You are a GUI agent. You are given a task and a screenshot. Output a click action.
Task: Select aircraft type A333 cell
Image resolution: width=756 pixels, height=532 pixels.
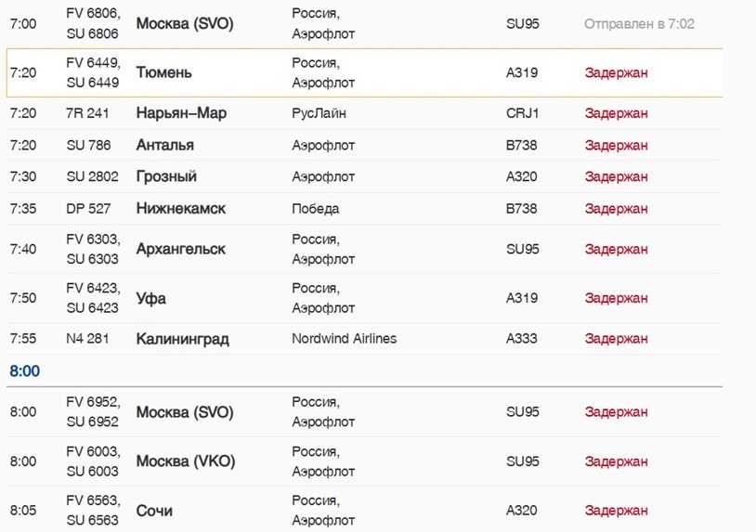[521, 339]
